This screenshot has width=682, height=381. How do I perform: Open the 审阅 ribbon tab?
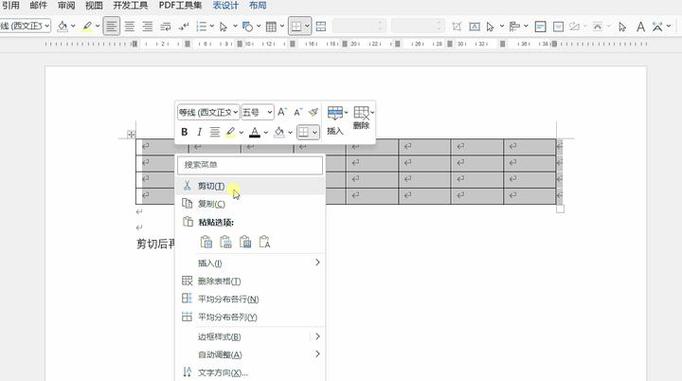coord(66,6)
